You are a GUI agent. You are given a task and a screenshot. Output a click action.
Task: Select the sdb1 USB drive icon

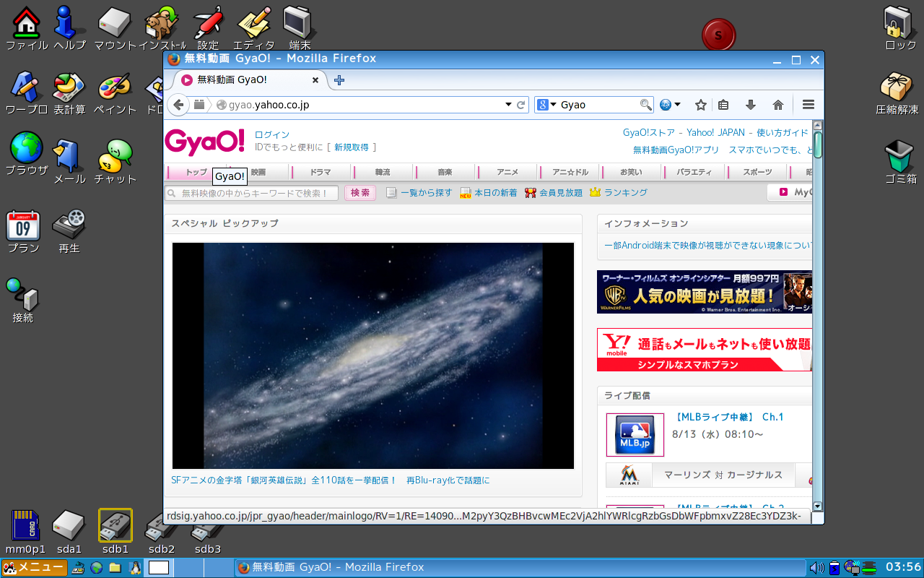115,532
